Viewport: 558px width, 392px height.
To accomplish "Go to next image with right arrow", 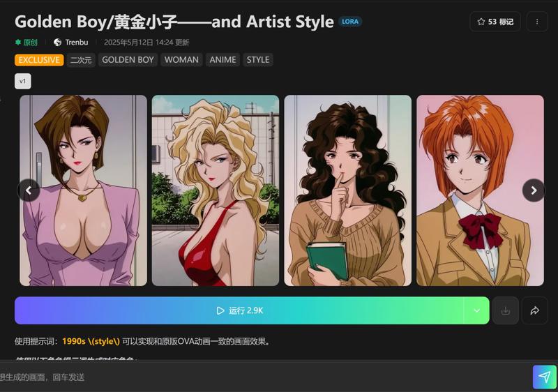I will coord(534,190).
